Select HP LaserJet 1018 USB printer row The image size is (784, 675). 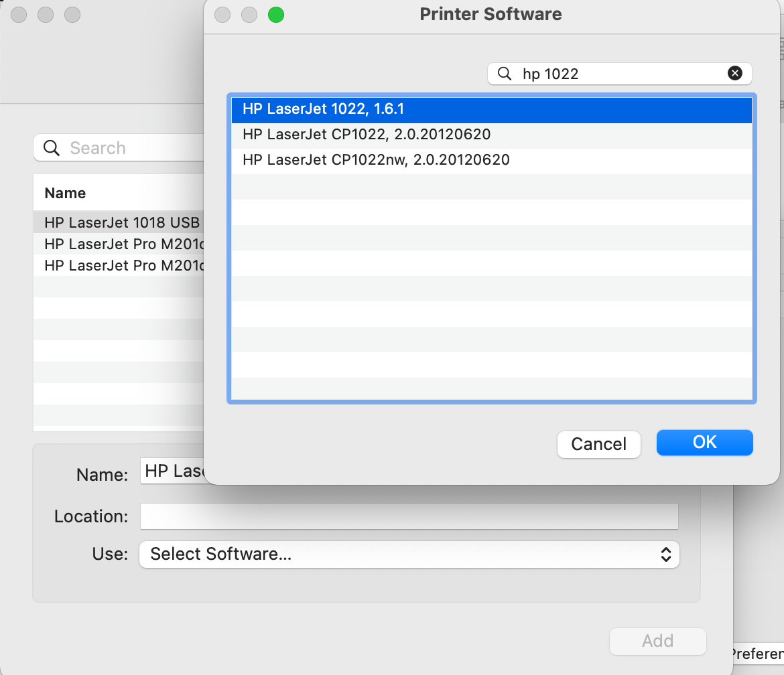point(119,222)
